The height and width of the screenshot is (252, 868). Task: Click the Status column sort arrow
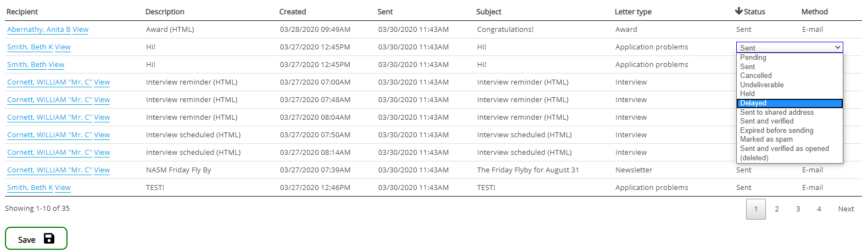click(738, 12)
